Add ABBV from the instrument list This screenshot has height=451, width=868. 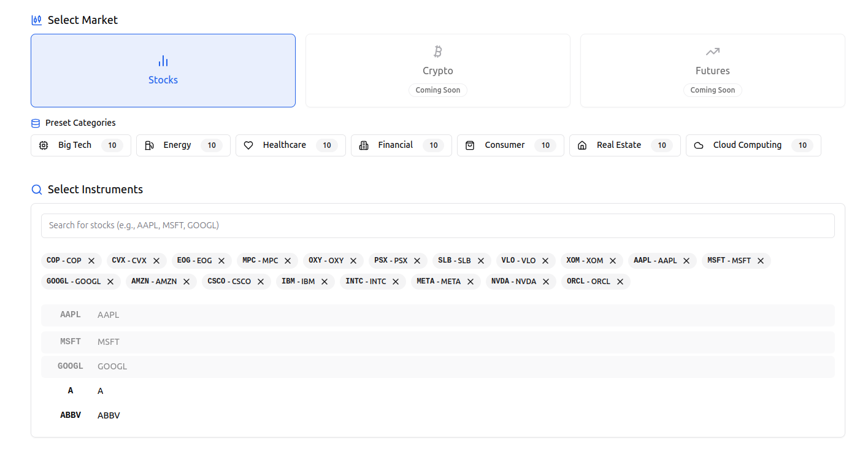438,415
